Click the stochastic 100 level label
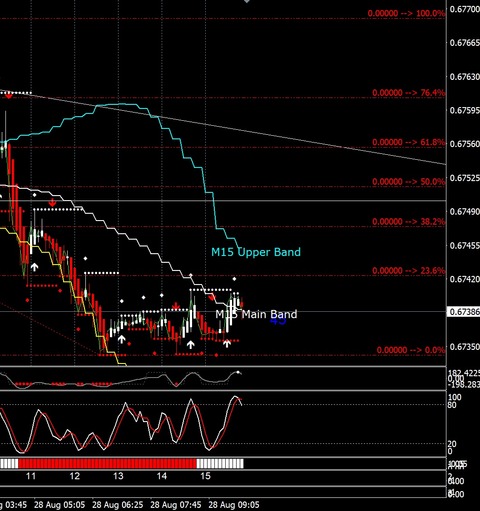Screen dimensions: 480x511 (x=455, y=397)
